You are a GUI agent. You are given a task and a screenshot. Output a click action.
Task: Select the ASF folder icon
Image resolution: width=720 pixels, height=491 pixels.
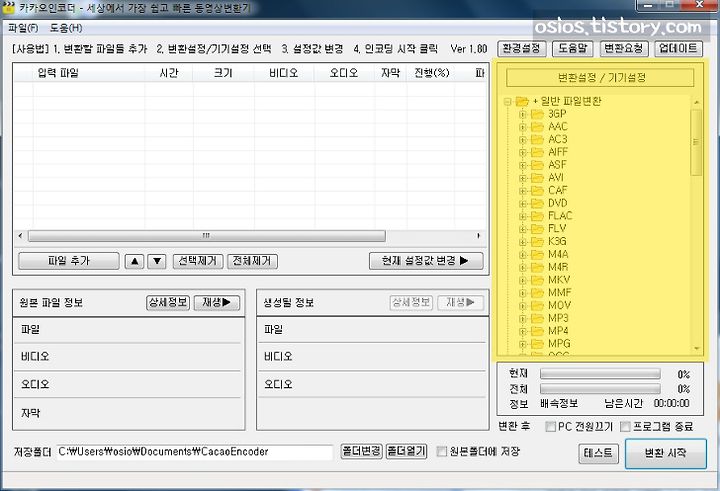(x=537, y=165)
